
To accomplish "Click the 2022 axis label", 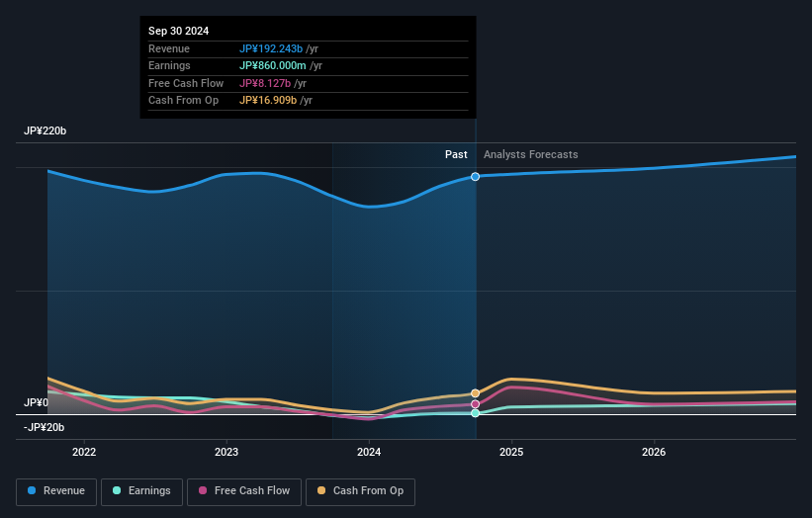I will point(84,453).
